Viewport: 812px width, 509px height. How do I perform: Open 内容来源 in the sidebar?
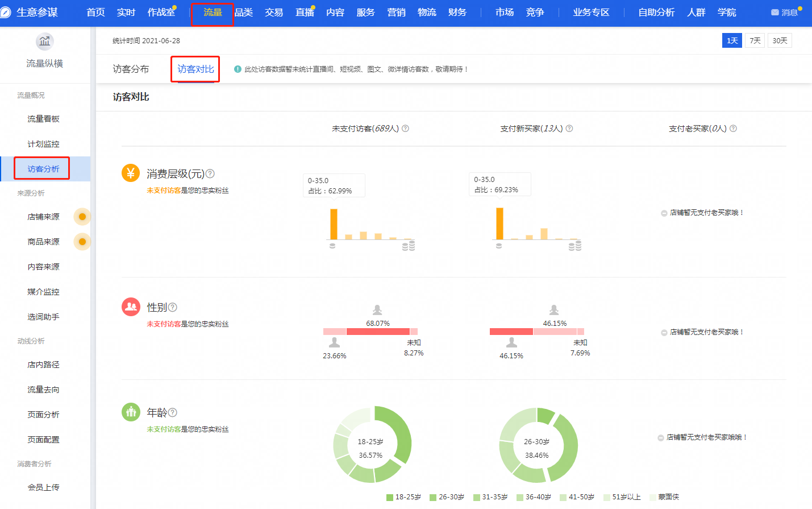click(43, 267)
